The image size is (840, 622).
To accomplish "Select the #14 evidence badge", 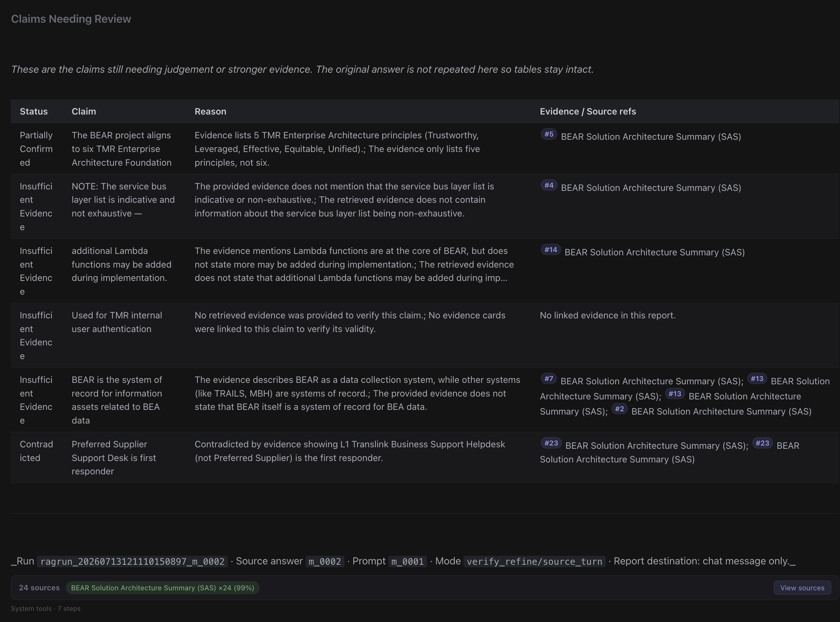I will pyautogui.click(x=551, y=250).
